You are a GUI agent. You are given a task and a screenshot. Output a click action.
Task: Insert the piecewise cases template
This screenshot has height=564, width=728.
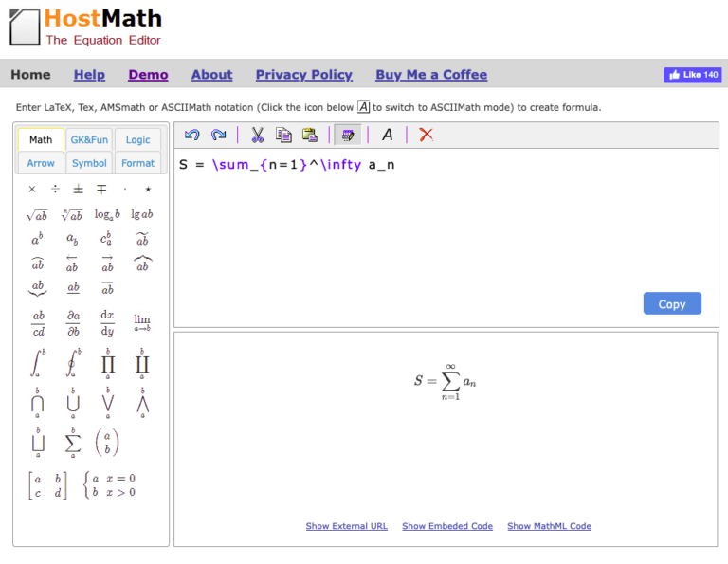[110, 485]
